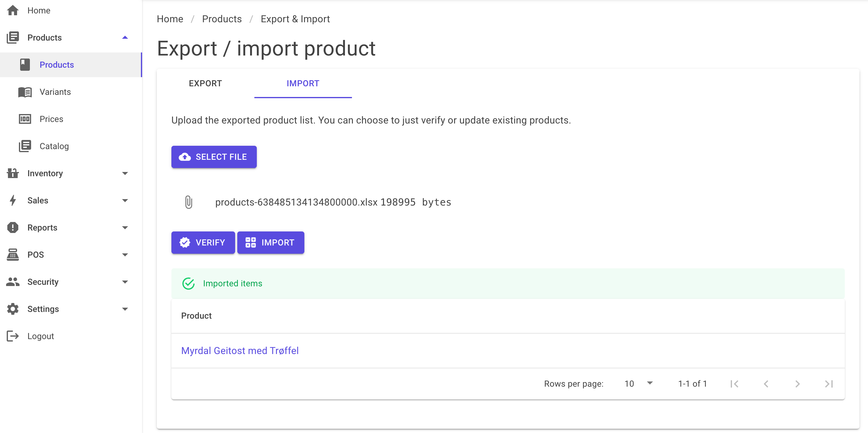Open the rows per page dropdown

click(639, 384)
